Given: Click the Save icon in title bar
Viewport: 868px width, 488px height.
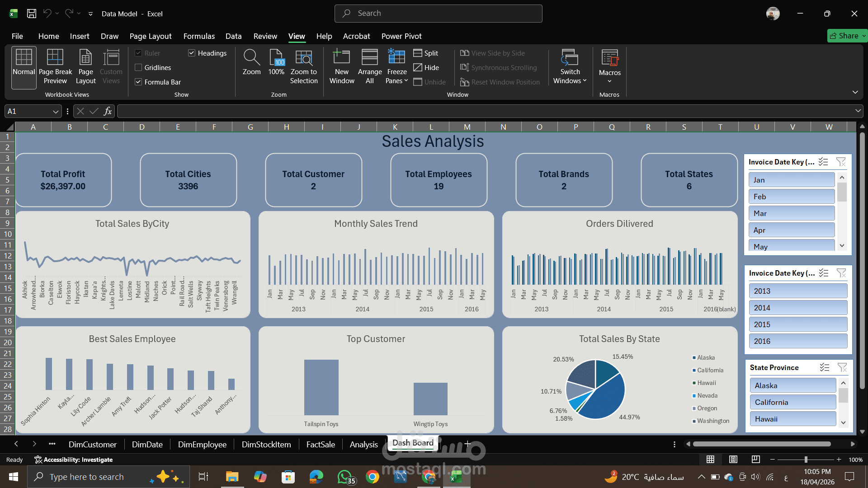Looking at the screenshot, I should click(x=32, y=14).
